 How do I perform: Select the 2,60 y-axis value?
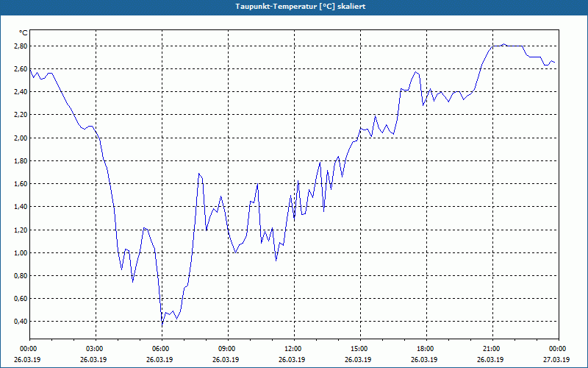(21, 68)
